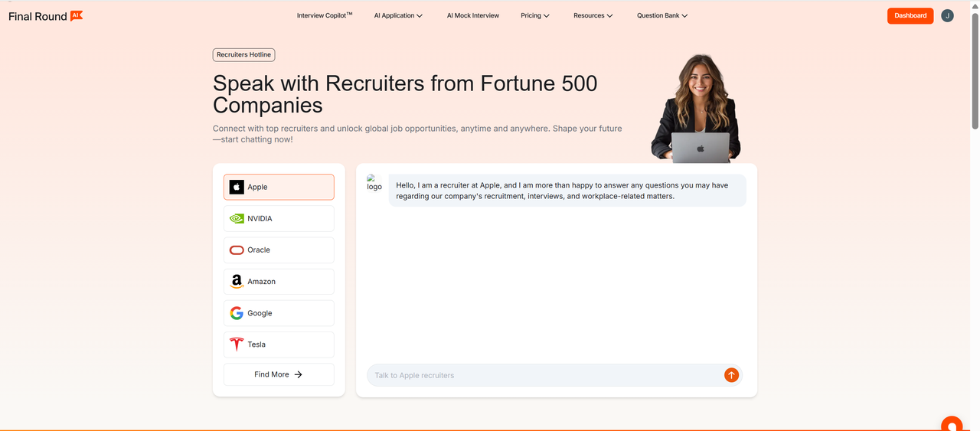This screenshot has height=431, width=980.
Task: Click Find More companies button
Action: (279, 374)
